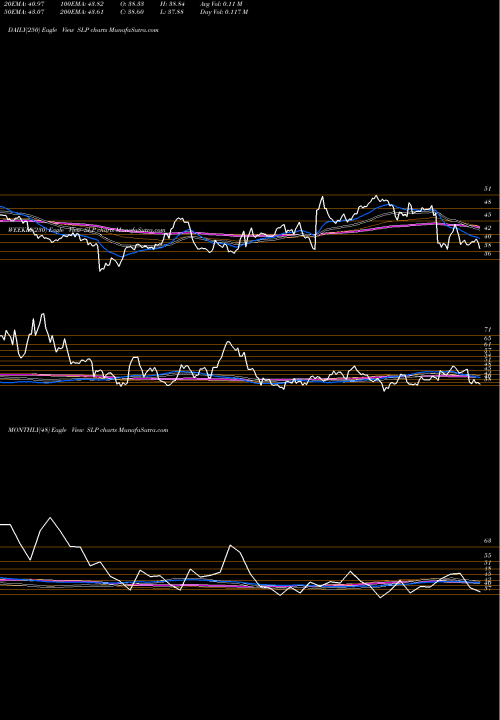Click the 68 price label on monthly axis
The image size is (500, 720).
click(488, 541)
